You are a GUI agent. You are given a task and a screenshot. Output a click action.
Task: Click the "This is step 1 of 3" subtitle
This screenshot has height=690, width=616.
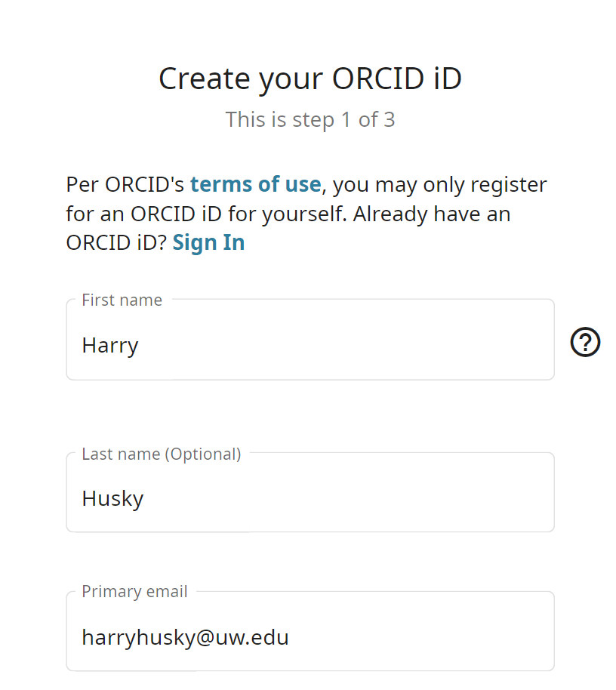click(310, 120)
